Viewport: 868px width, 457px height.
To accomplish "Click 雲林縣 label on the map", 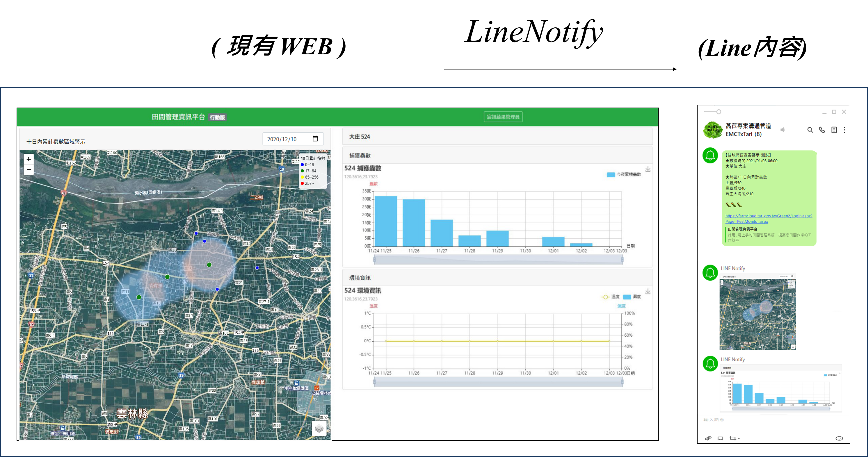I will tap(132, 413).
